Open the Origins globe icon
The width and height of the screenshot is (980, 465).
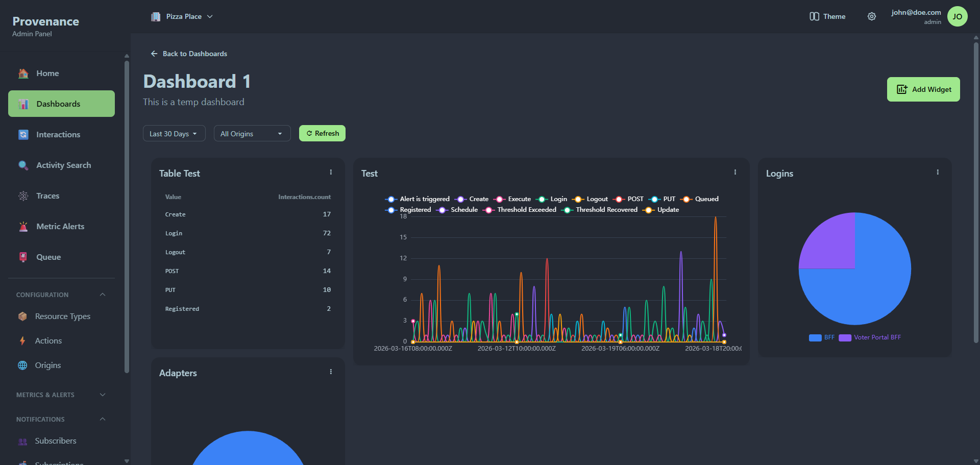click(x=23, y=365)
